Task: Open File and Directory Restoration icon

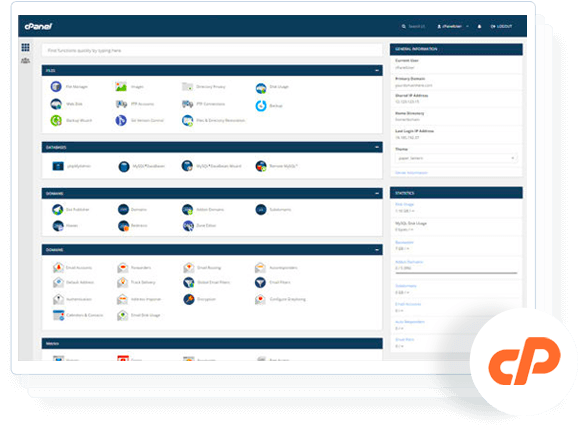Action: [x=187, y=121]
